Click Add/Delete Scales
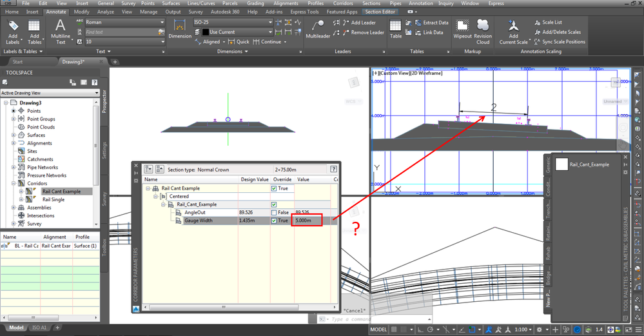644x336 pixels. pos(558,32)
